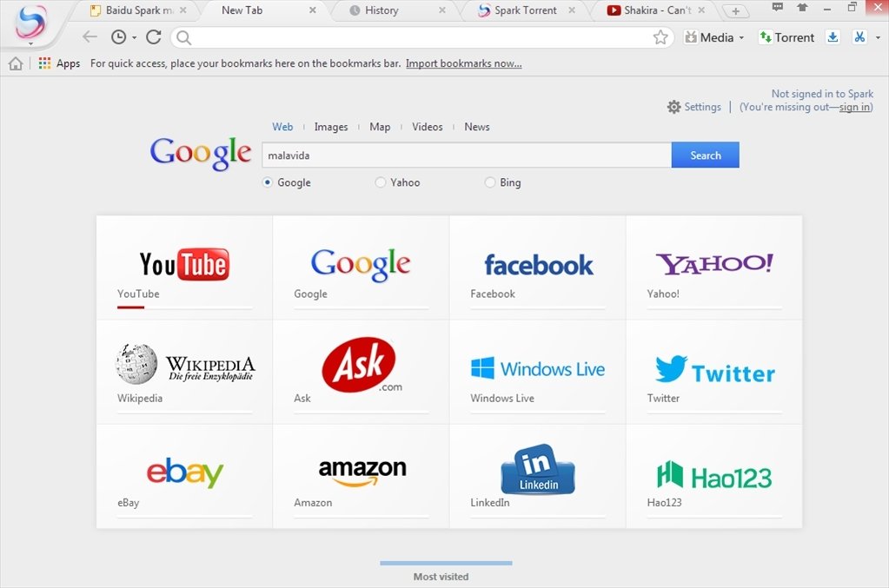Open the Facebook tile

click(537, 268)
